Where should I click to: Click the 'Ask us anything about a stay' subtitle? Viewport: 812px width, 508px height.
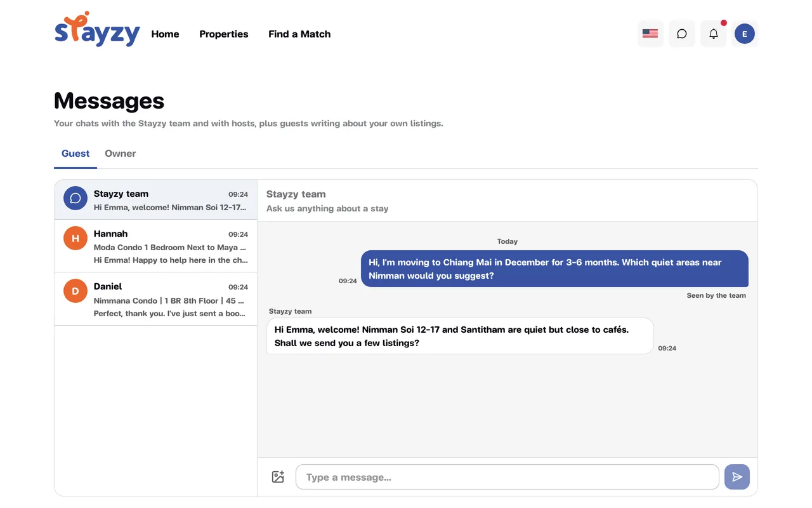pyautogui.click(x=327, y=208)
